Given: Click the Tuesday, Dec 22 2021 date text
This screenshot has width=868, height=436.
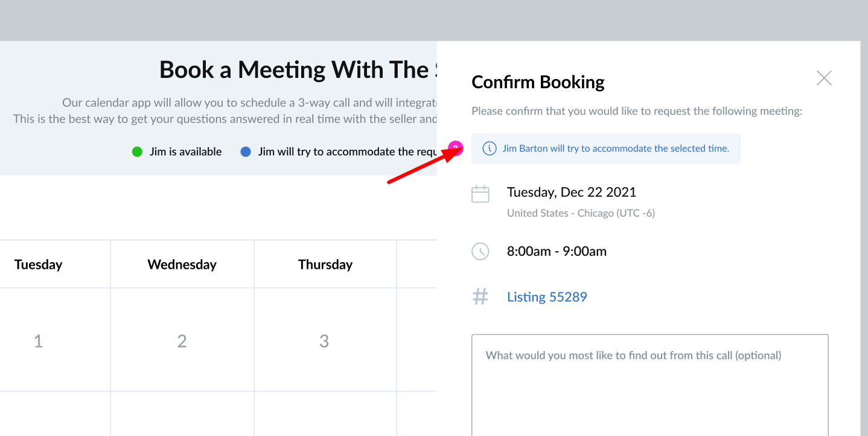Looking at the screenshot, I should [x=572, y=193].
